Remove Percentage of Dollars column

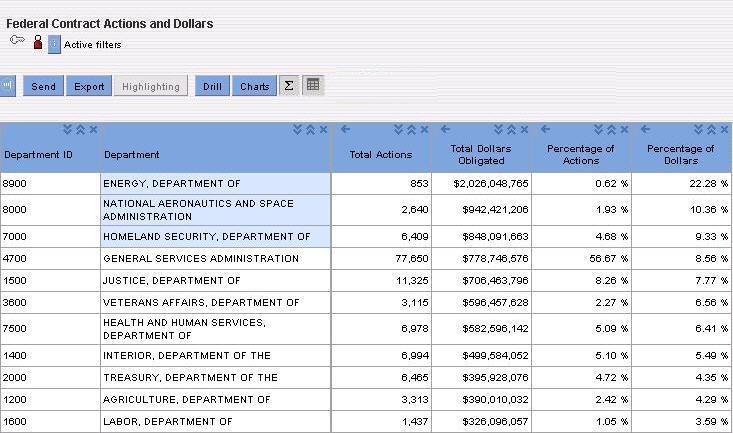(725, 130)
